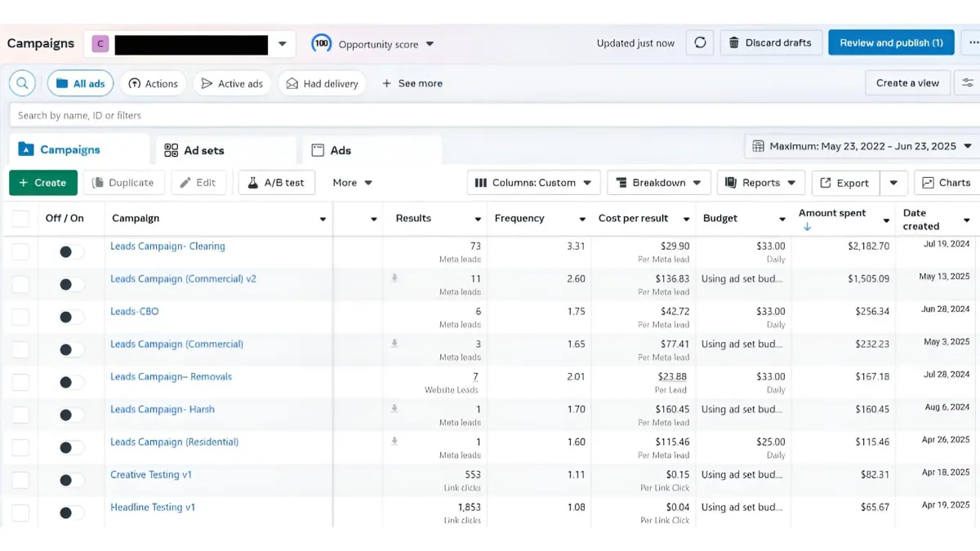Click Export button
This screenshot has height=551, width=980.
tap(844, 183)
